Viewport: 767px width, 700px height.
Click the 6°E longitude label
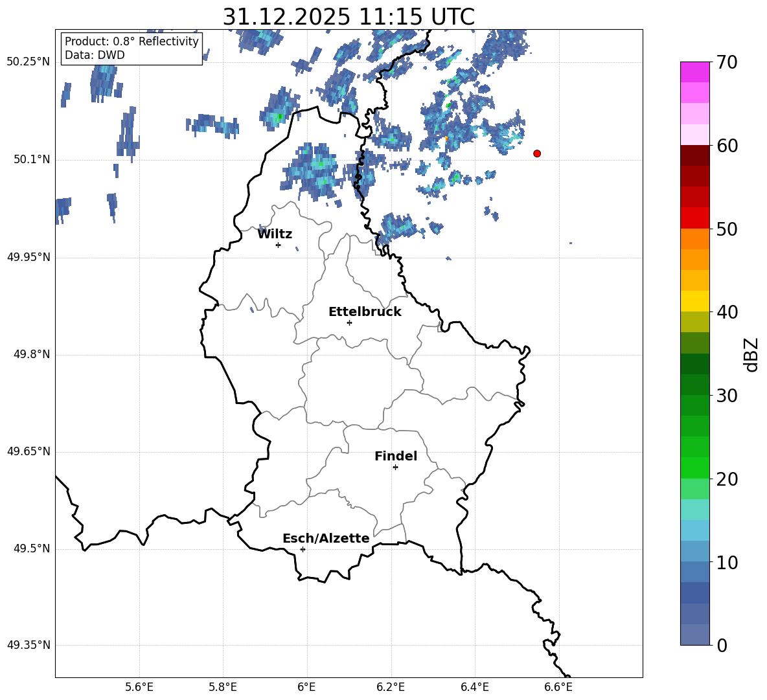[x=306, y=687]
